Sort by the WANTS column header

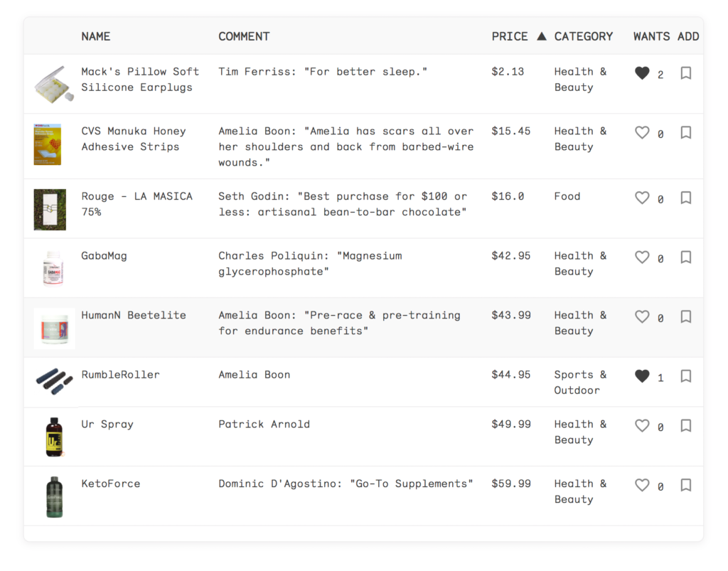(x=651, y=36)
